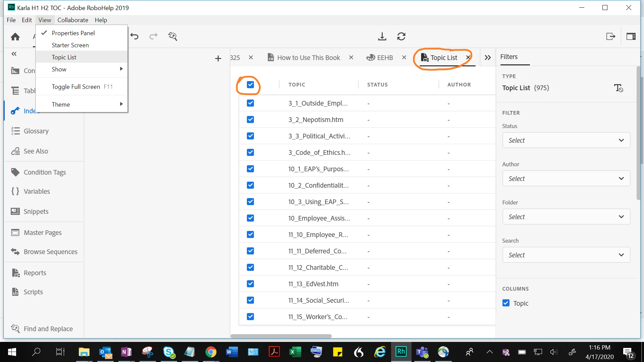
Task: Uncheck the 3_2_Nepotism.htm checkbox
Action: (x=250, y=120)
